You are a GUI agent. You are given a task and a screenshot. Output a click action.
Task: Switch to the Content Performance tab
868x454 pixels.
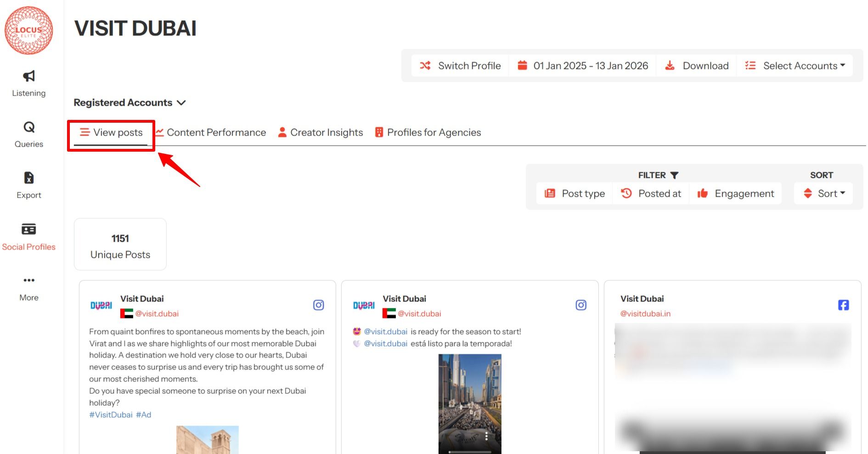pyautogui.click(x=211, y=133)
